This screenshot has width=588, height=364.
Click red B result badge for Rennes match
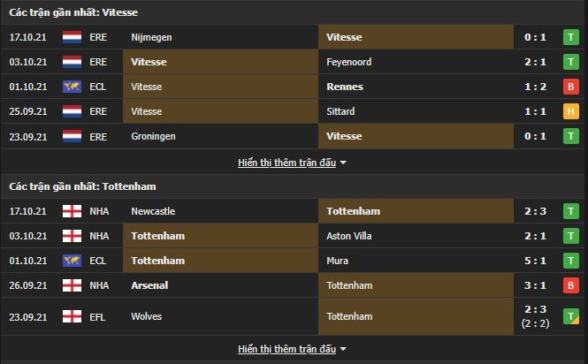pyautogui.click(x=570, y=87)
